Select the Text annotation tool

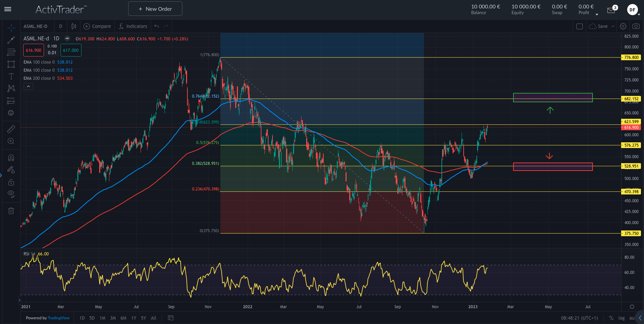[11, 76]
